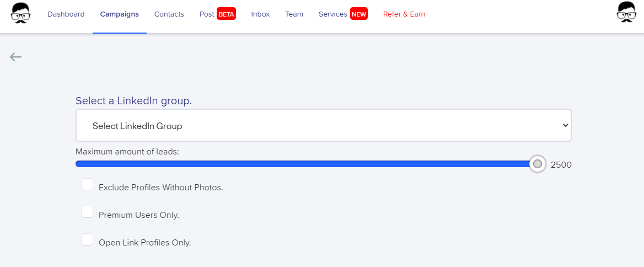
Task: Toggle Open Link Profiles Only checkbox
Action: pos(87,239)
